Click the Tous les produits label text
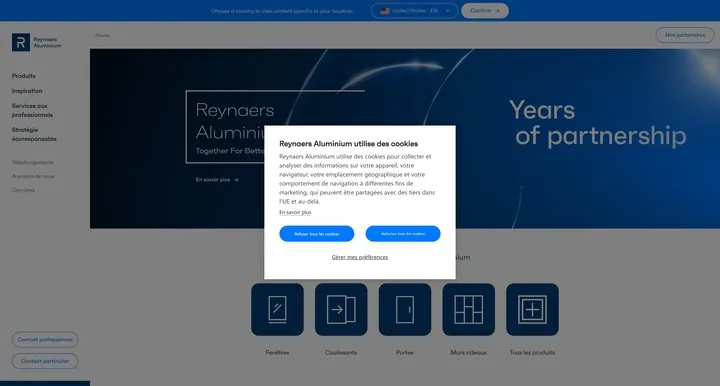 click(532, 352)
